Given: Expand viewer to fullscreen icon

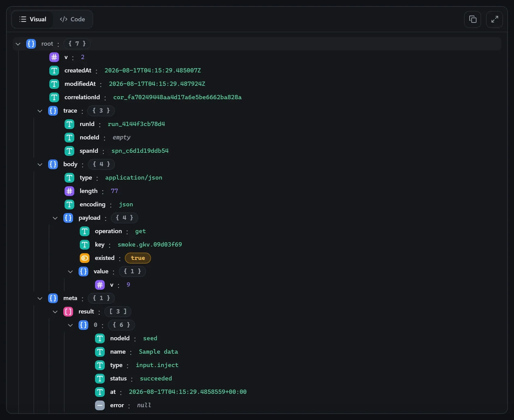Looking at the screenshot, I should [495, 19].
